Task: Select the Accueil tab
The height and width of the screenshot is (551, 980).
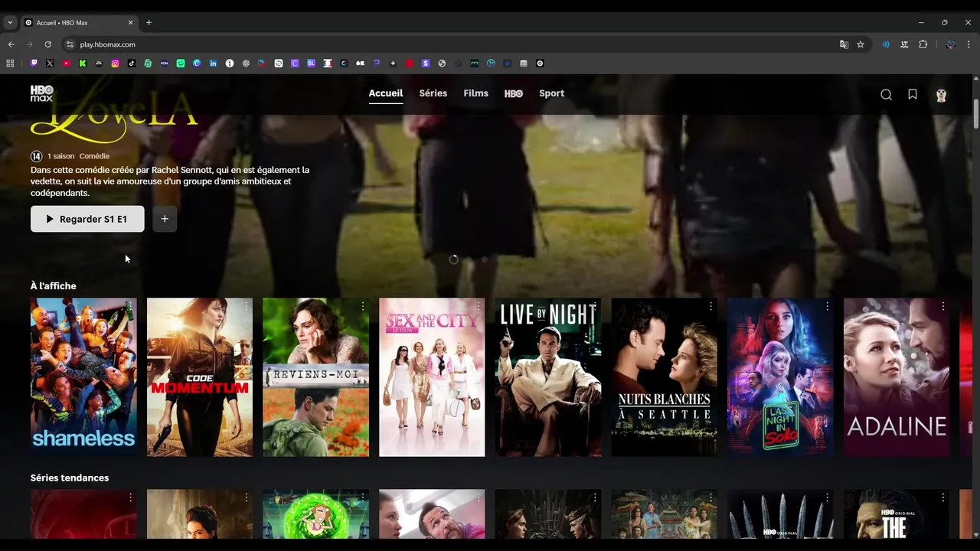Action: (x=386, y=93)
